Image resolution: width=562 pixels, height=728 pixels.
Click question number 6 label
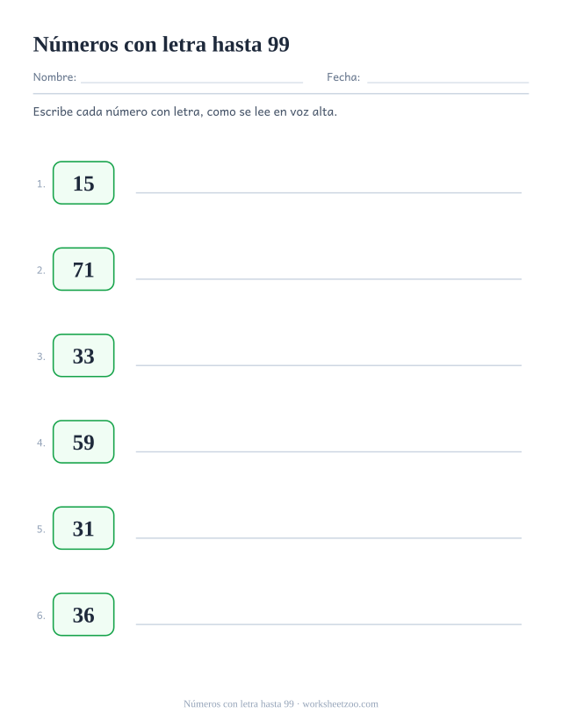[x=41, y=616]
